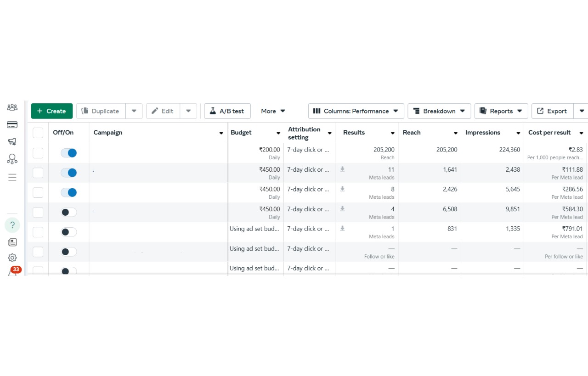
Task: Expand the Breakdown dropdown
Action: coord(439,111)
